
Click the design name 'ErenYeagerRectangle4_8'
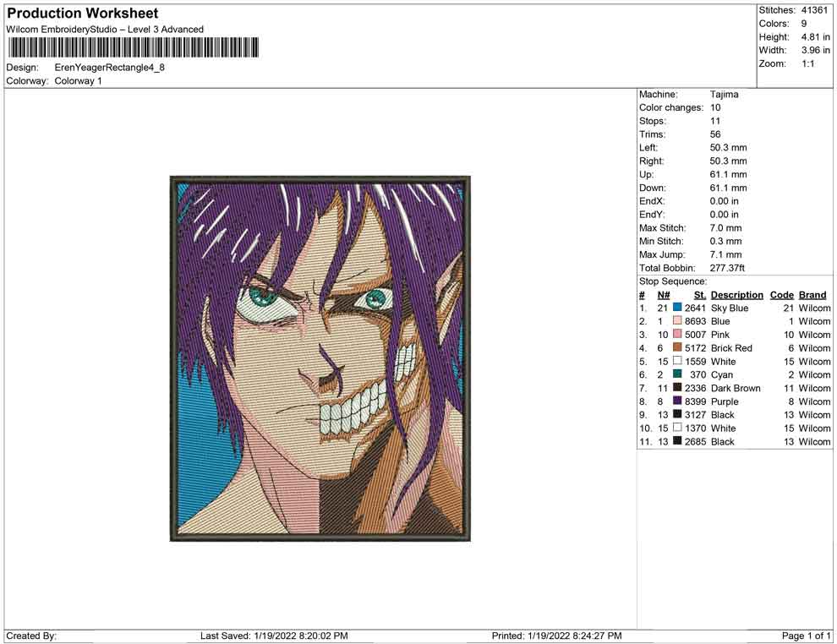coord(109,68)
